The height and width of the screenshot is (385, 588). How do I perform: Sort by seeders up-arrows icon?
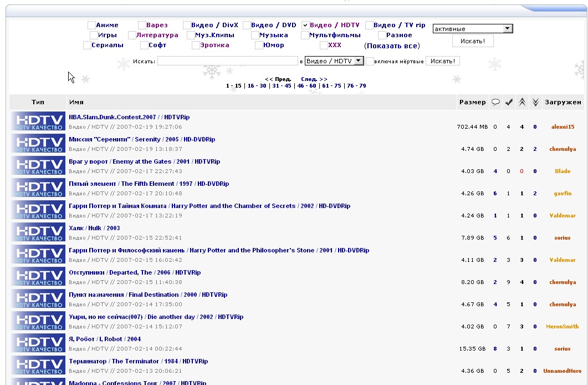(x=522, y=102)
